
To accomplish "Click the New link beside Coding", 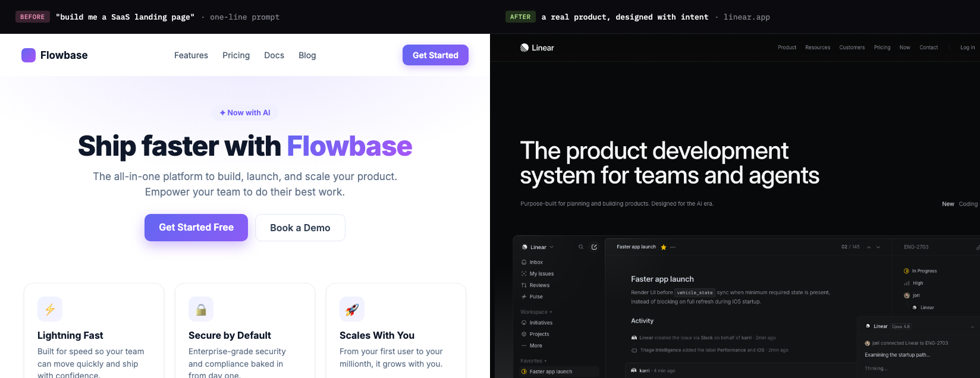I will (948, 204).
